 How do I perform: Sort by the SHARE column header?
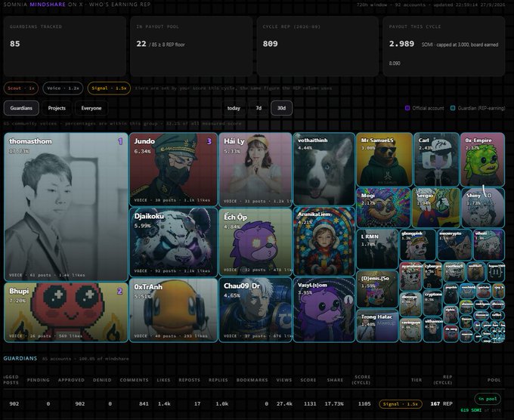click(335, 380)
